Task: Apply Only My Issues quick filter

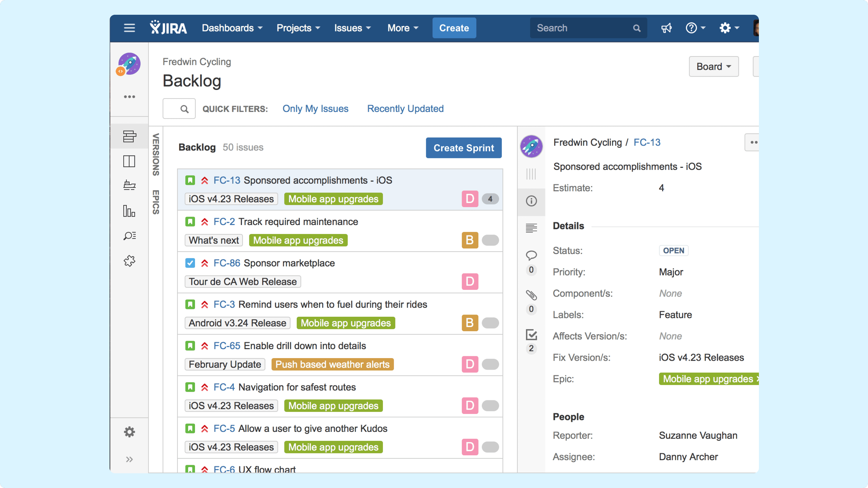Action: 315,109
